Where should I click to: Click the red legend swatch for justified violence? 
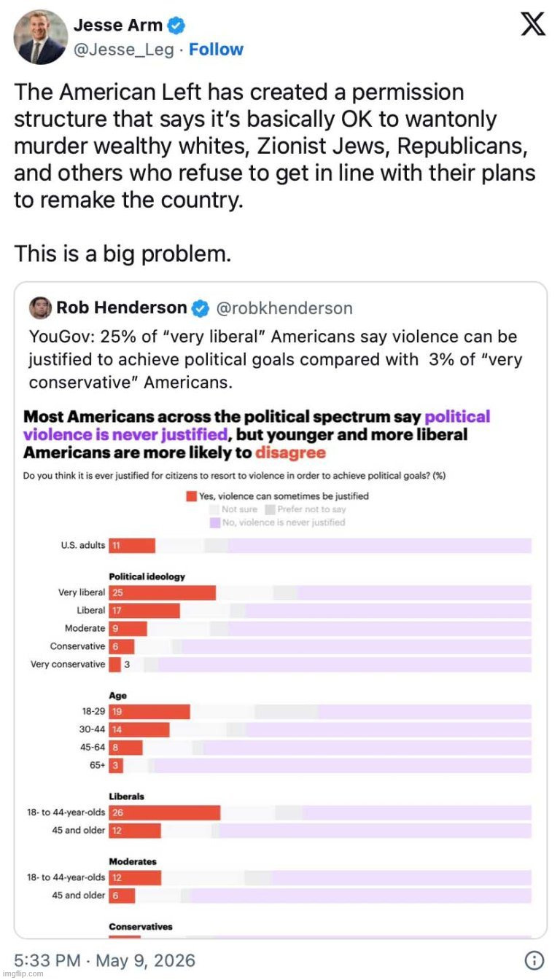click(192, 496)
